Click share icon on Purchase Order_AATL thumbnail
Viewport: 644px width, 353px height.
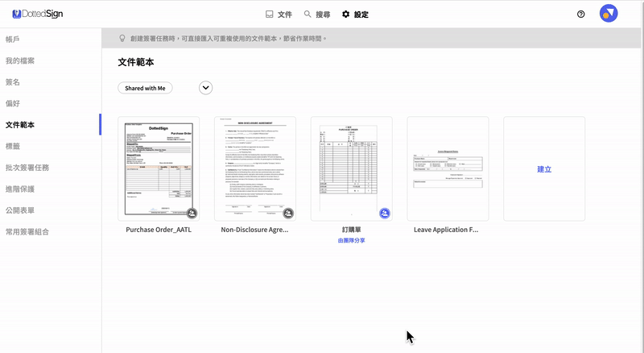(x=192, y=213)
